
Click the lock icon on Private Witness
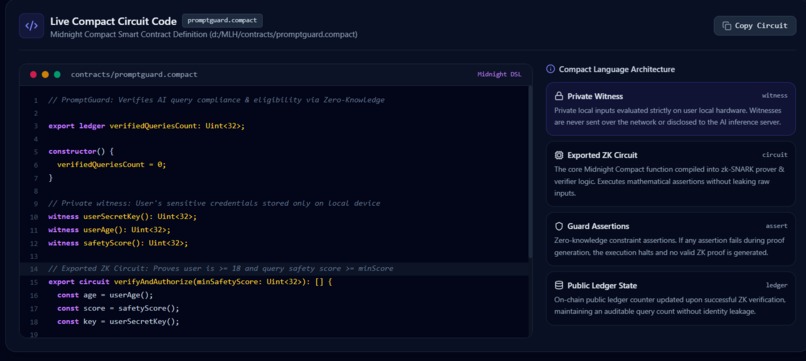[x=559, y=96]
